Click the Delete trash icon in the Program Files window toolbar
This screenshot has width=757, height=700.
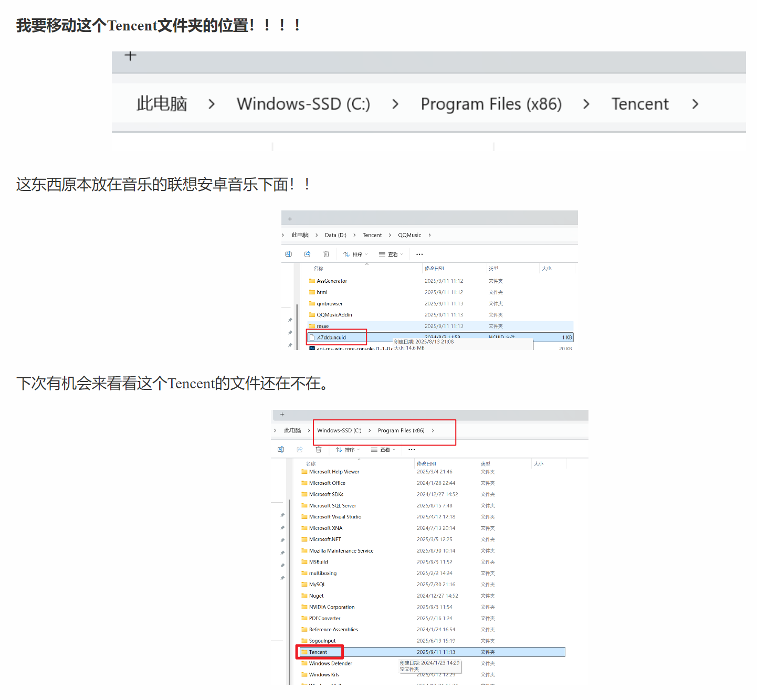coord(319,449)
